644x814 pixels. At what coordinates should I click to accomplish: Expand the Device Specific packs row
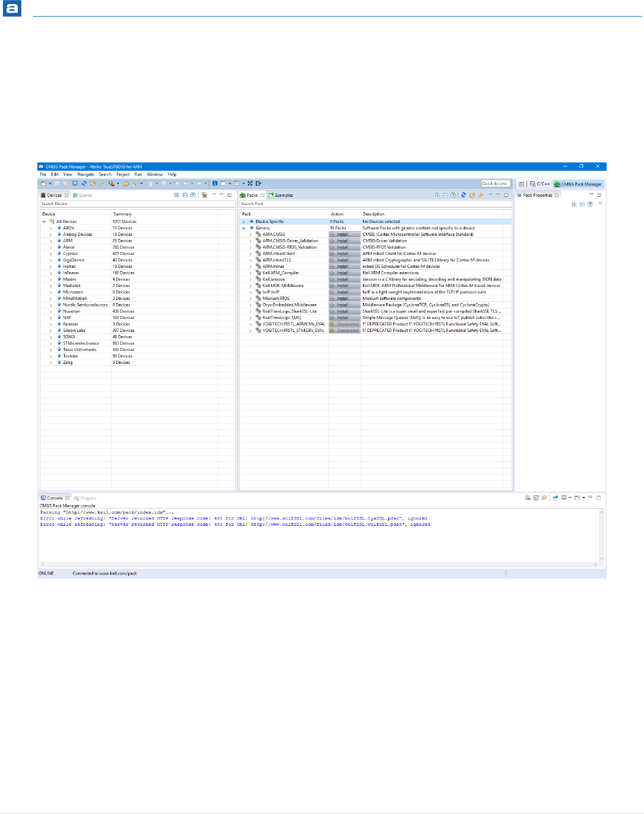(x=243, y=222)
